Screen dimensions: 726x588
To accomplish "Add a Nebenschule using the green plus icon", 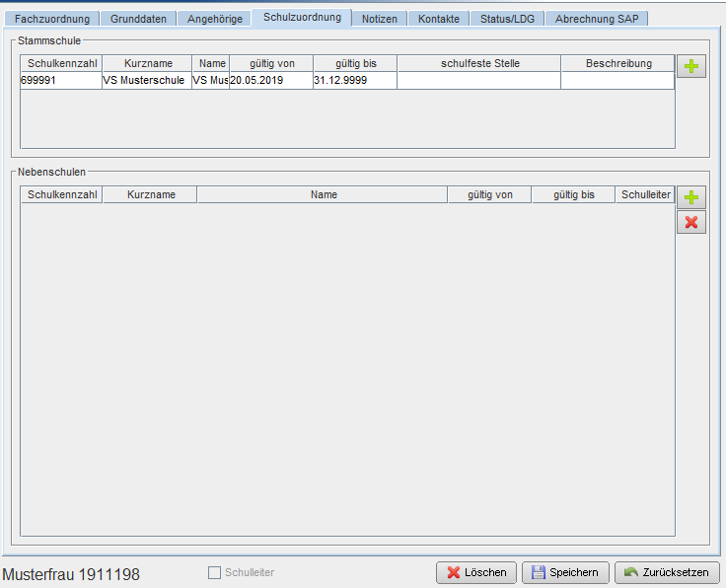I will tap(691, 197).
